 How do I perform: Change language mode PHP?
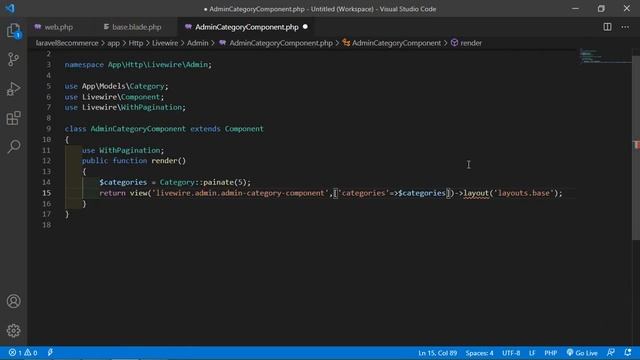point(551,353)
